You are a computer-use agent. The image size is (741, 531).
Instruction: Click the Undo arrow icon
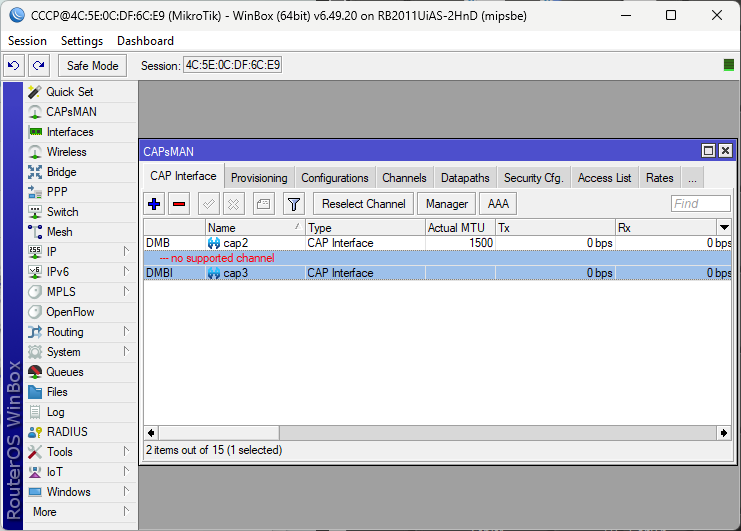14,65
